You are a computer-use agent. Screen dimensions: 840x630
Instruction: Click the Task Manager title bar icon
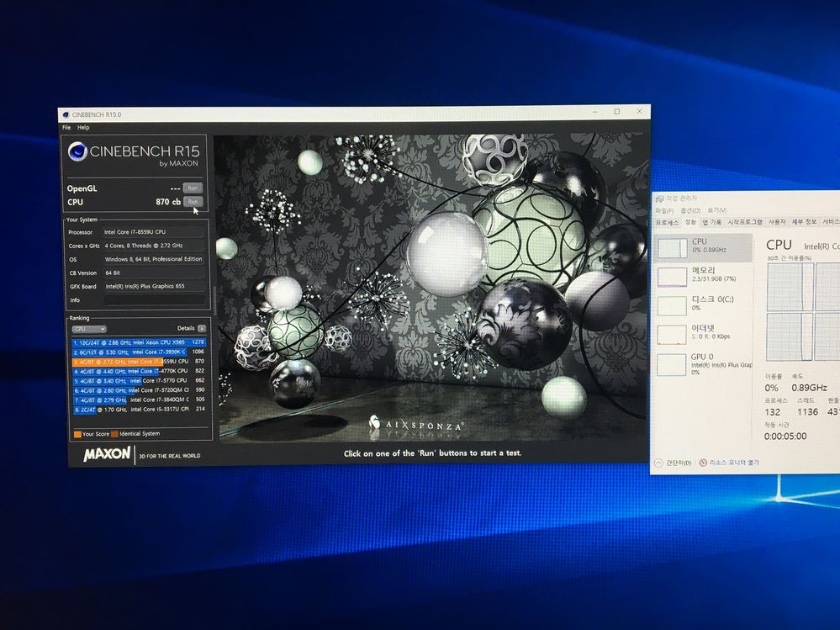coord(660,199)
